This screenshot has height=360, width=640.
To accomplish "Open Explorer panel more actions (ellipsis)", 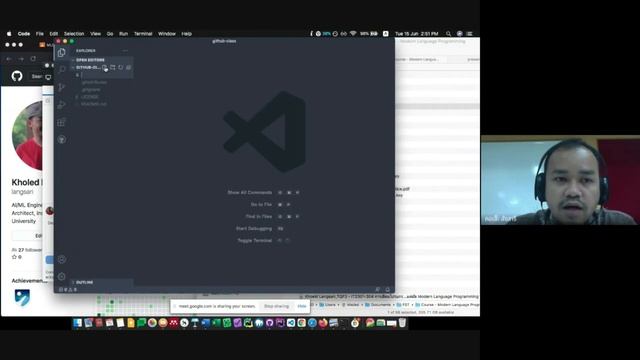I will [125, 51].
